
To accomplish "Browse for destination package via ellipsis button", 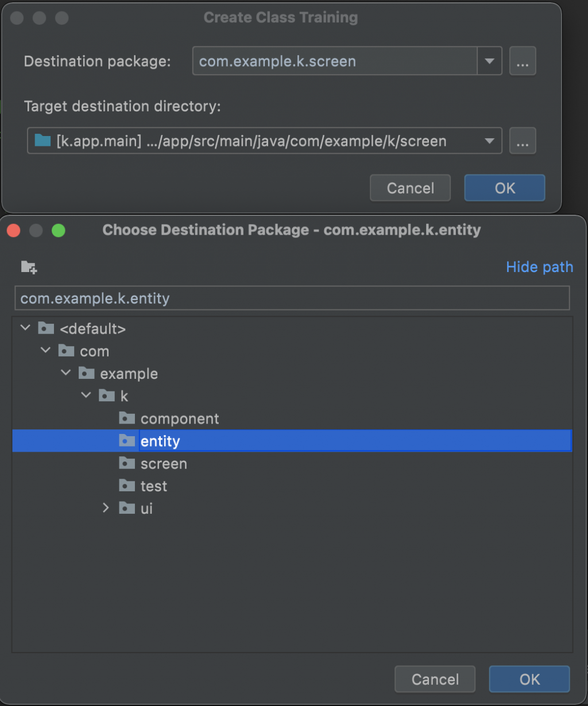I will (523, 61).
